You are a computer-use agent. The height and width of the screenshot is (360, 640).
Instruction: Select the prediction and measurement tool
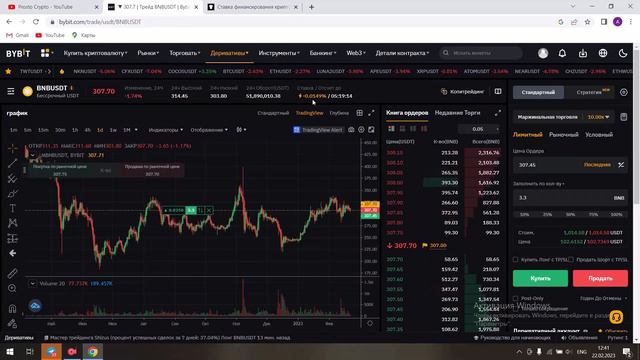13,238
